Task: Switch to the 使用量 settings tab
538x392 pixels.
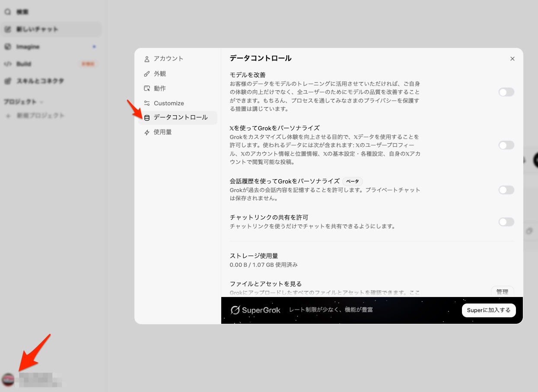Action: click(x=178, y=132)
